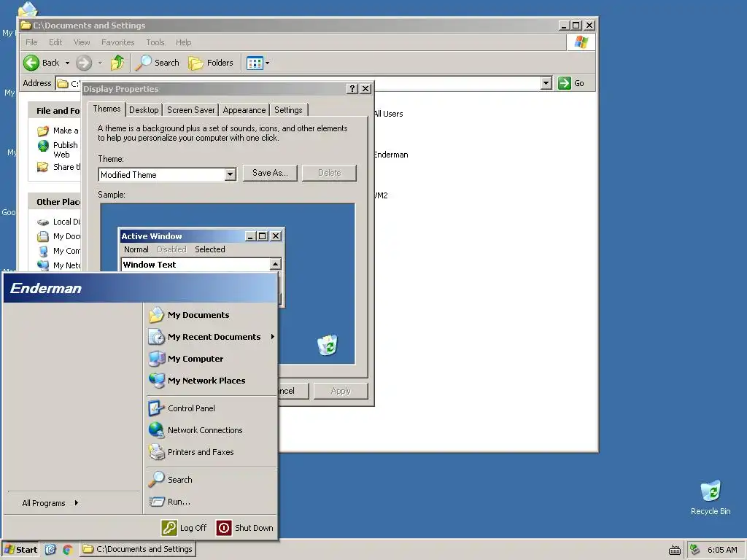Select the Enderman folder in Explorer

pyautogui.click(x=391, y=155)
